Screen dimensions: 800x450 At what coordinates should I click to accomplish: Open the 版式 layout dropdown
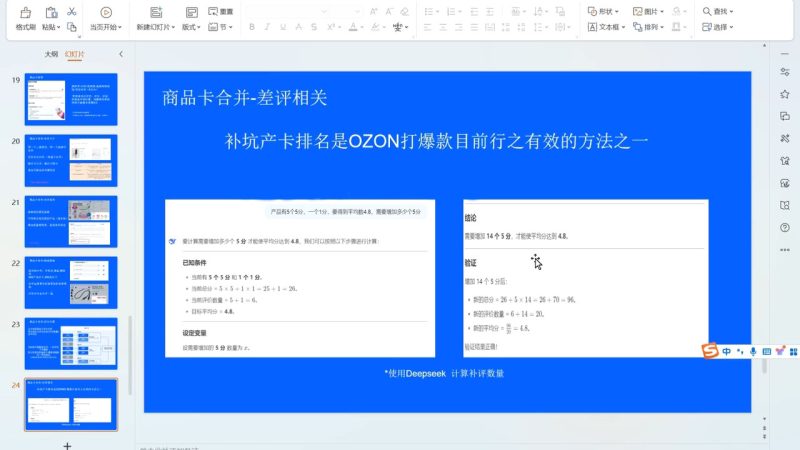tap(191, 27)
